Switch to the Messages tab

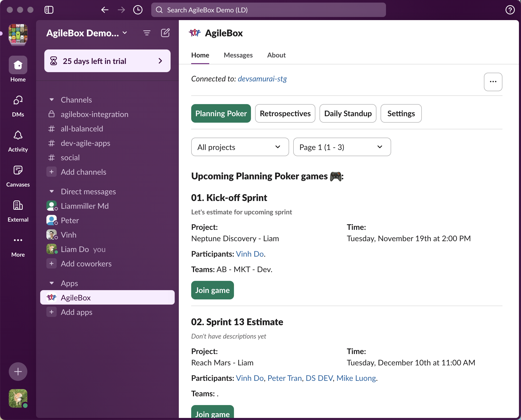click(x=238, y=55)
